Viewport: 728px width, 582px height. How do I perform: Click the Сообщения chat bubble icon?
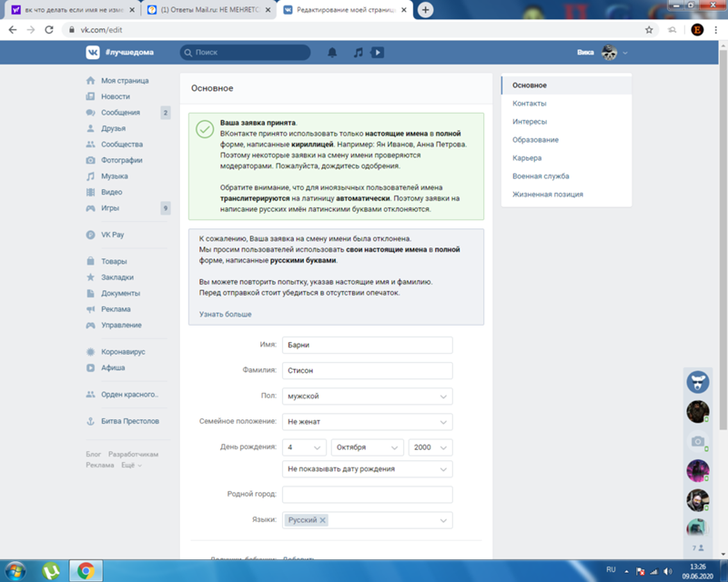click(x=90, y=113)
